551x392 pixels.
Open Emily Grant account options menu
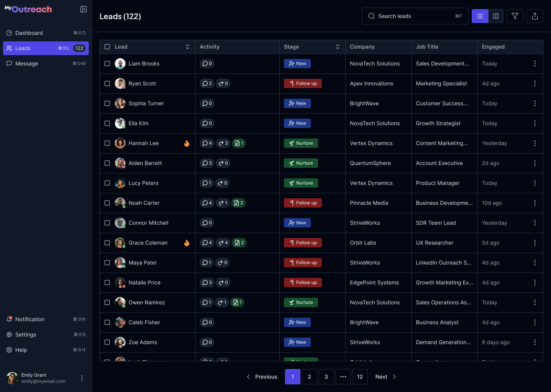(x=82, y=378)
